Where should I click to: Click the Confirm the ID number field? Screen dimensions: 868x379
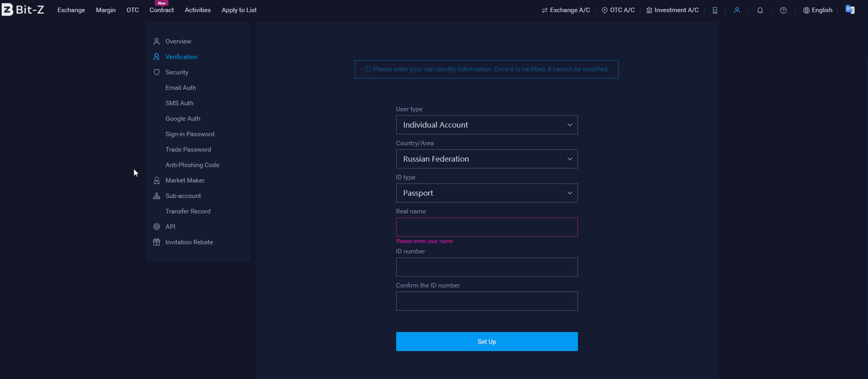(487, 301)
